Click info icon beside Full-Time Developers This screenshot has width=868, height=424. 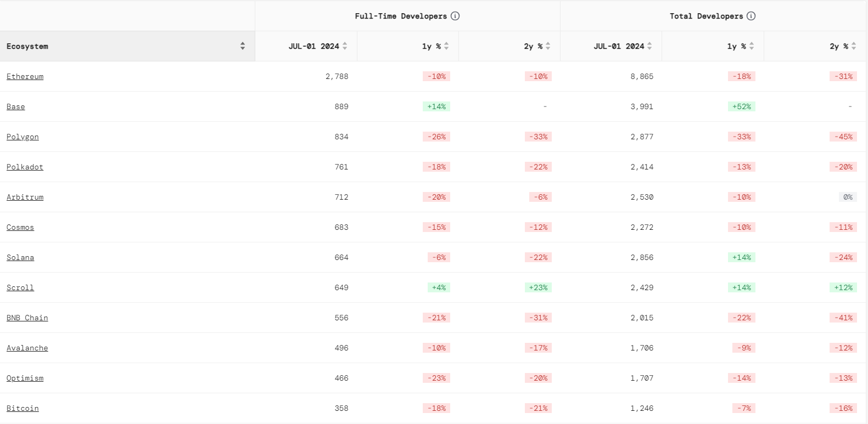pyautogui.click(x=455, y=16)
